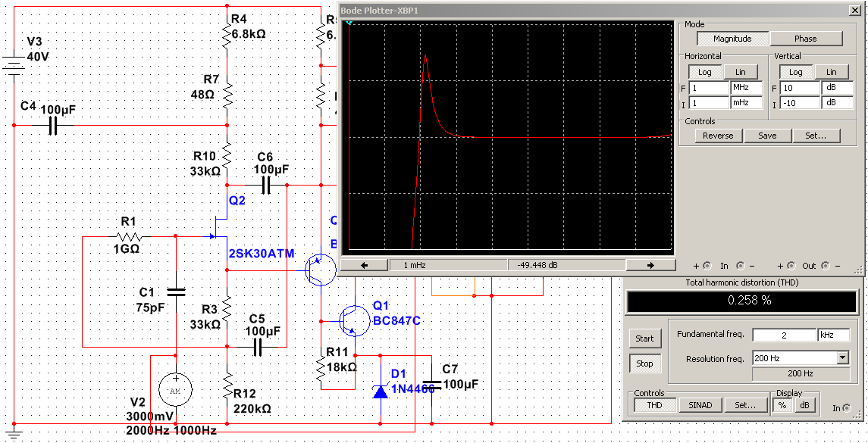Move Bode cursor right with arrow button
868x443 pixels.
[650, 266]
